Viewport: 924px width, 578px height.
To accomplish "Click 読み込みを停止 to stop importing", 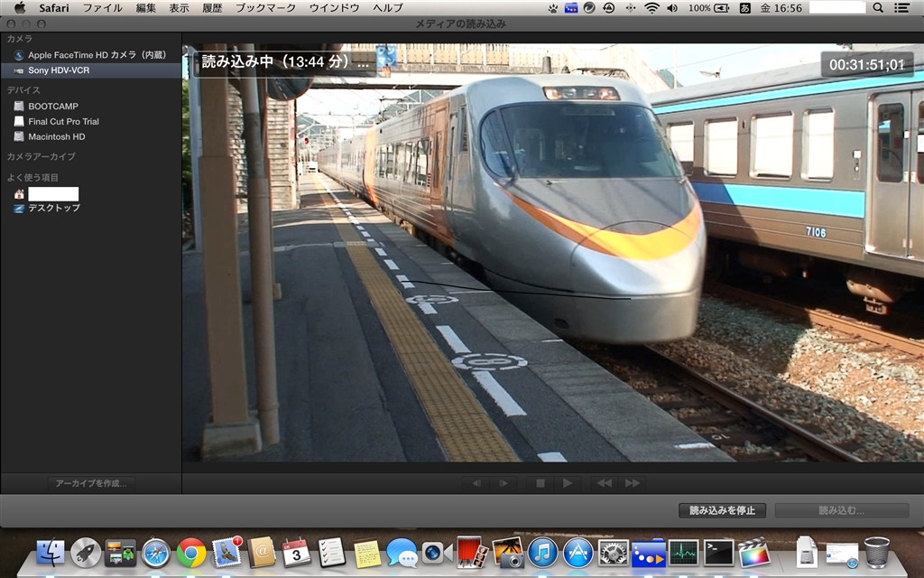I will (722, 510).
